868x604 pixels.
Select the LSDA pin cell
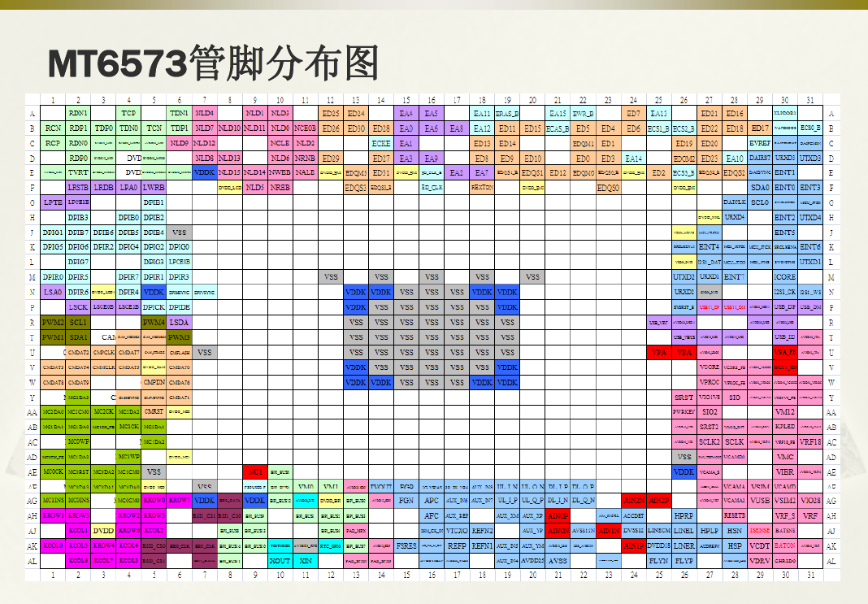(x=179, y=322)
